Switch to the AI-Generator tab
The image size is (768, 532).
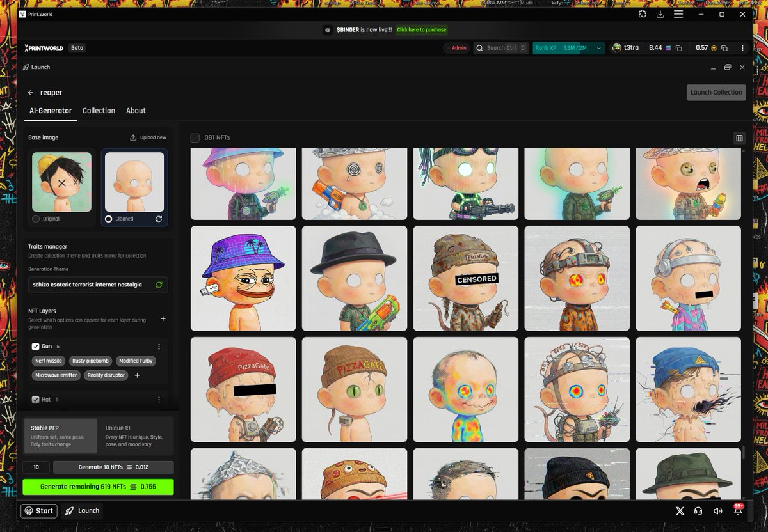51,111
